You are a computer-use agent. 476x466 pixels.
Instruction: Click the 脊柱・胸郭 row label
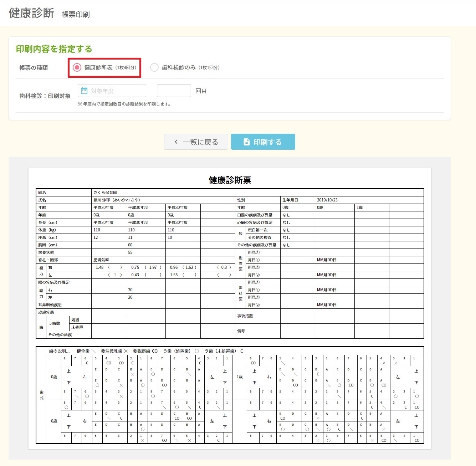pyautogui.click(x=48, y=260)
